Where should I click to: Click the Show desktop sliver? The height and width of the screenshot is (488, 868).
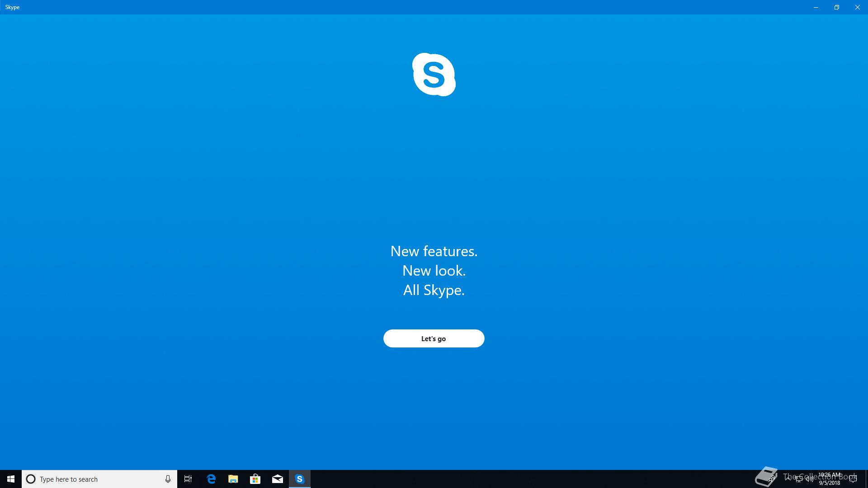click(866, 479)
